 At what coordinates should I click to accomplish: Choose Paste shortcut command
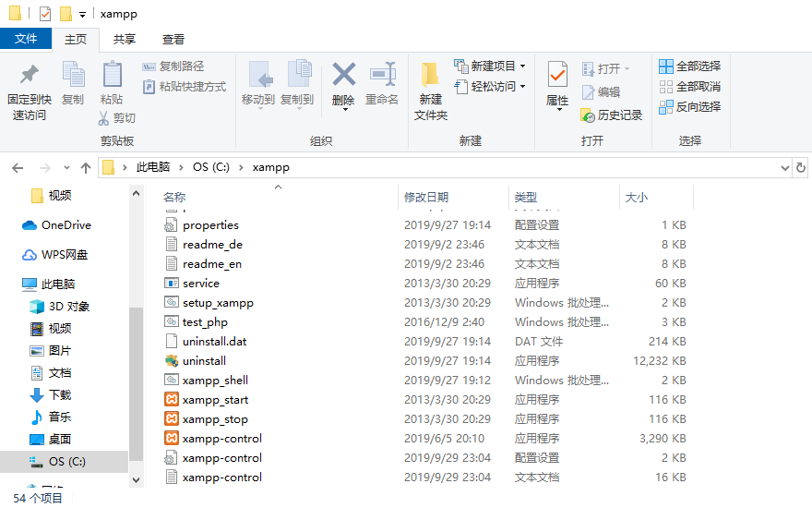click(x=185, y=87)
